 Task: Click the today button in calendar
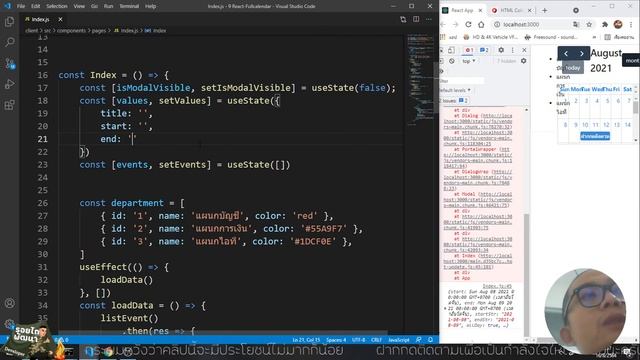(573, 68)
